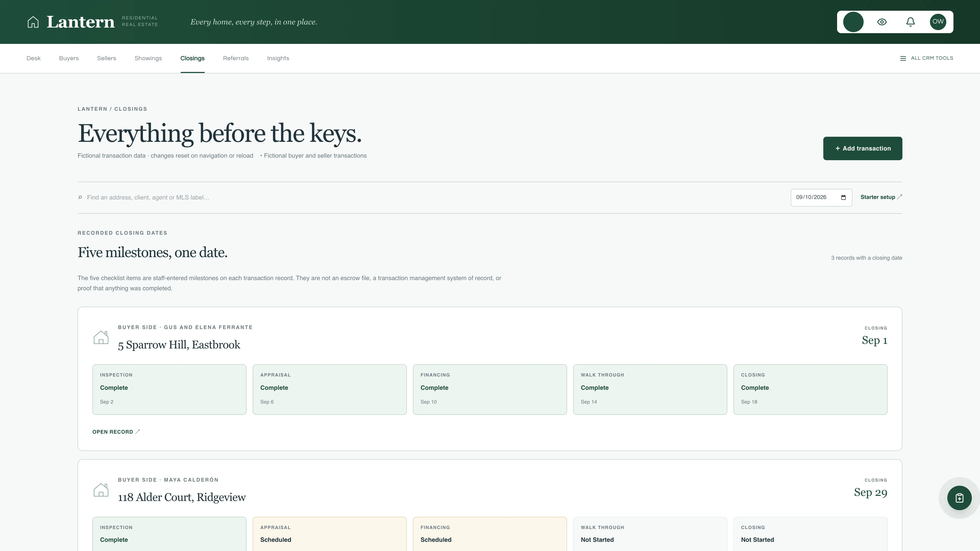Select Alder Court Inspection Complete milestone
This screenshot has height=551, width=980.
(x=169, y=534)
